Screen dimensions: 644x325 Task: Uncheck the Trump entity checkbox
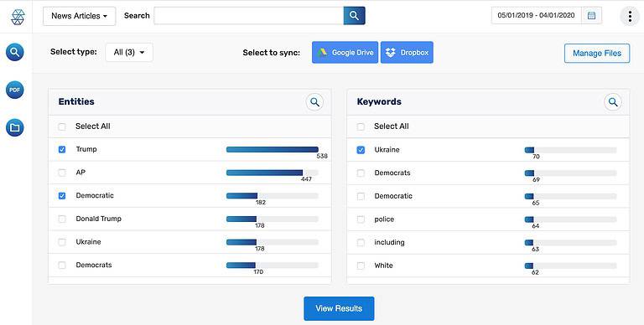(62, 149)
